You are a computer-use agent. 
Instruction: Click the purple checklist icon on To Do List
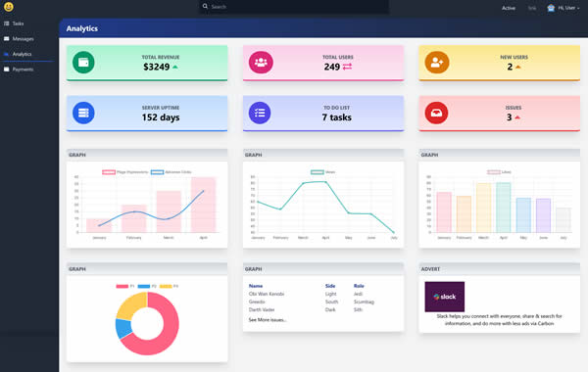tap(260, 113)
